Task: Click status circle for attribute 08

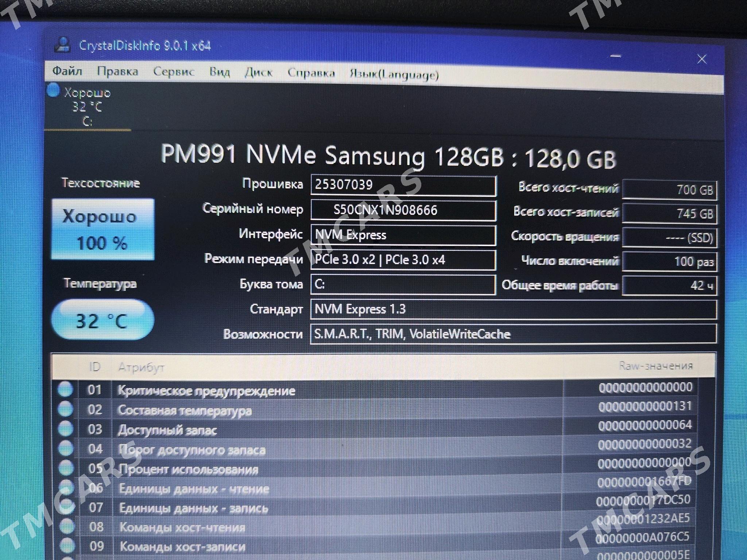Action: pyautogui.click(x=67, y=526)
